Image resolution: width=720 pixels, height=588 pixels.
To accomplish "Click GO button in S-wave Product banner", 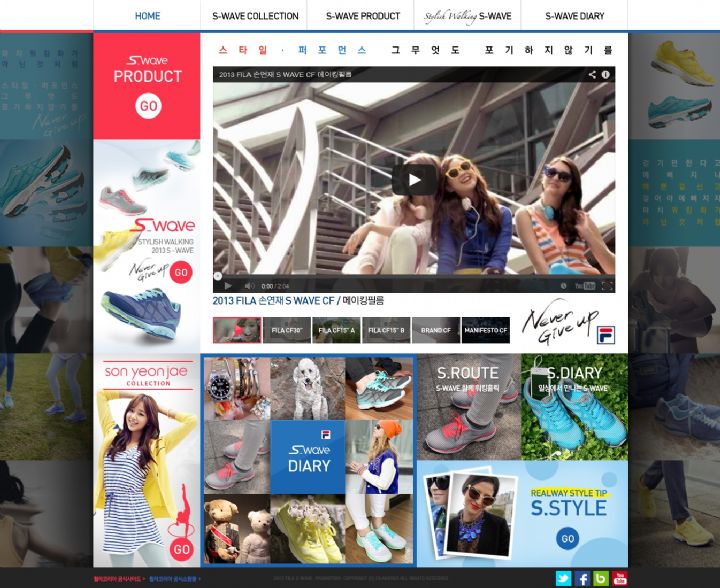I will coord(148,106).
